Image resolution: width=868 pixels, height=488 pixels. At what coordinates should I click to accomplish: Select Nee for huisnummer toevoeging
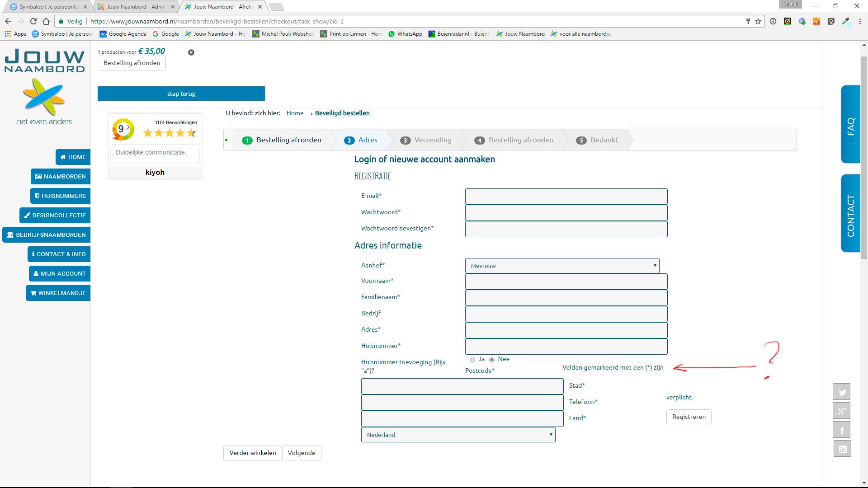492,360
